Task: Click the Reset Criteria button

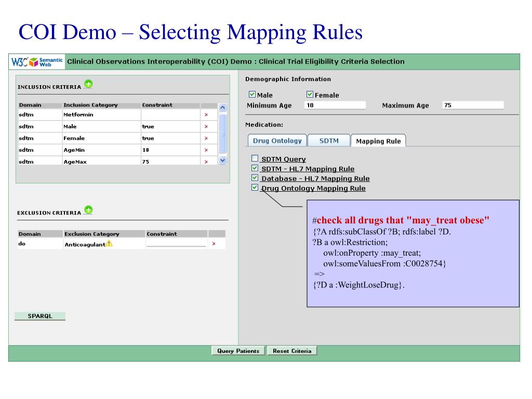Action: 292,351
